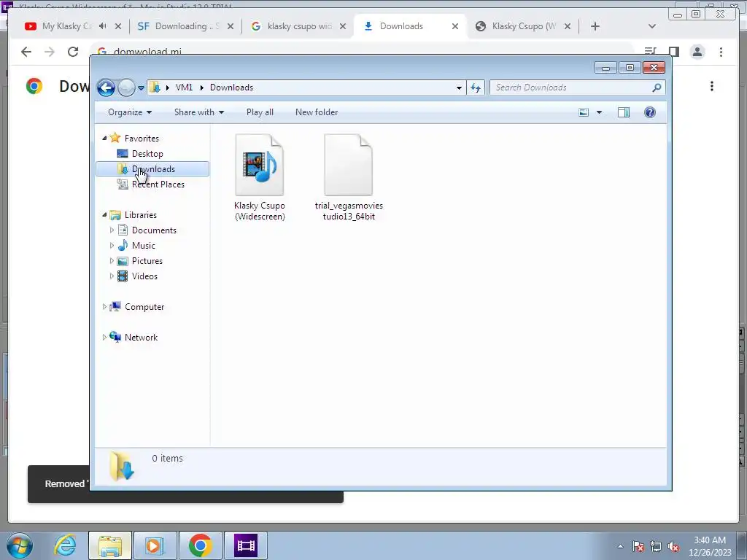747x560 pixels.
Task: Expand the Computer node
Action: (x=104, y=307)
